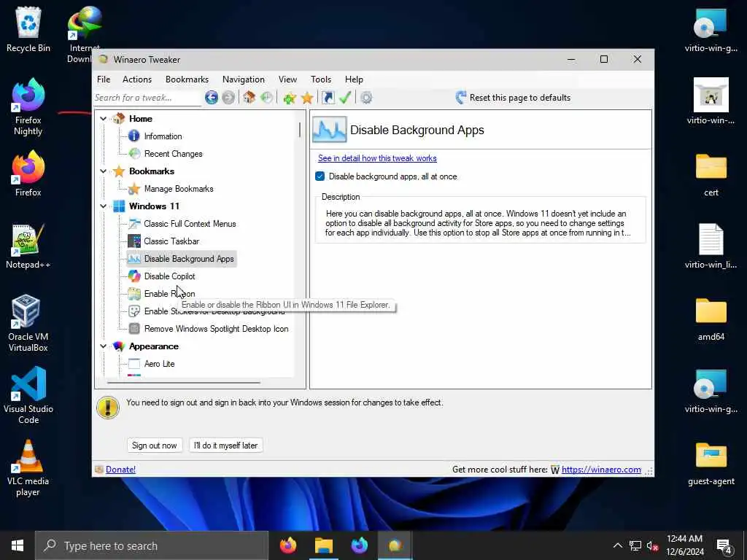Viewport: 747px width, 560px height.
Task: Open See in detail how this tweak works
Action: [377, 158]
